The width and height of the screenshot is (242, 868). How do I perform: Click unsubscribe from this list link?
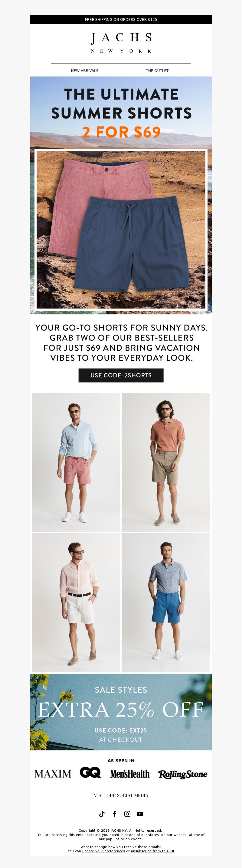click(x=153, y=851)
